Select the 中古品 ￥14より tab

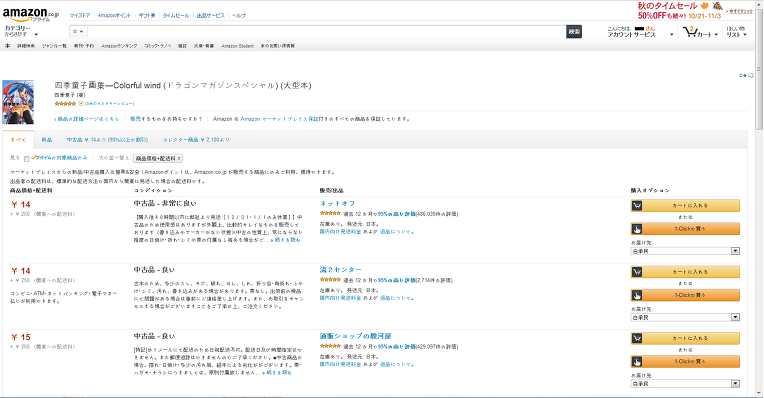(107, 140)
